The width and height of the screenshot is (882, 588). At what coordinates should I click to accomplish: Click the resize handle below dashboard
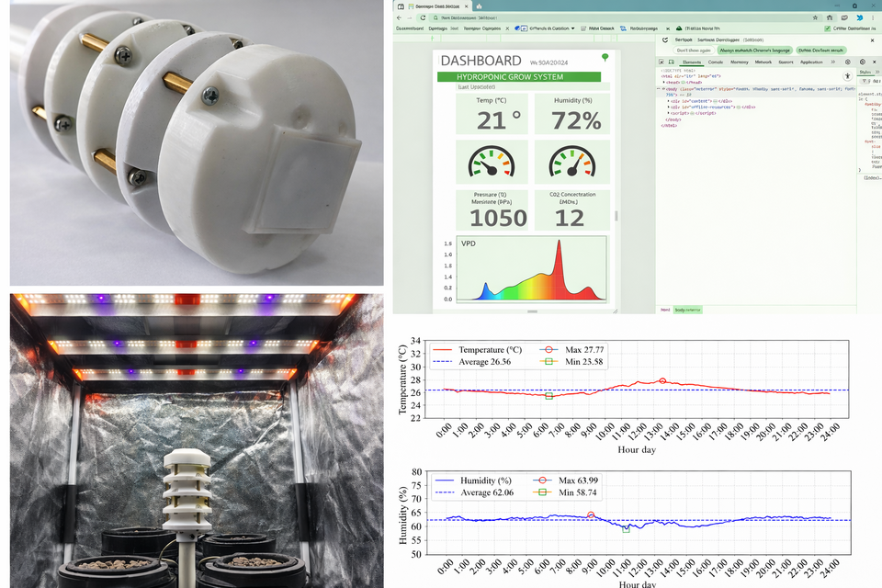pos(532,311)
